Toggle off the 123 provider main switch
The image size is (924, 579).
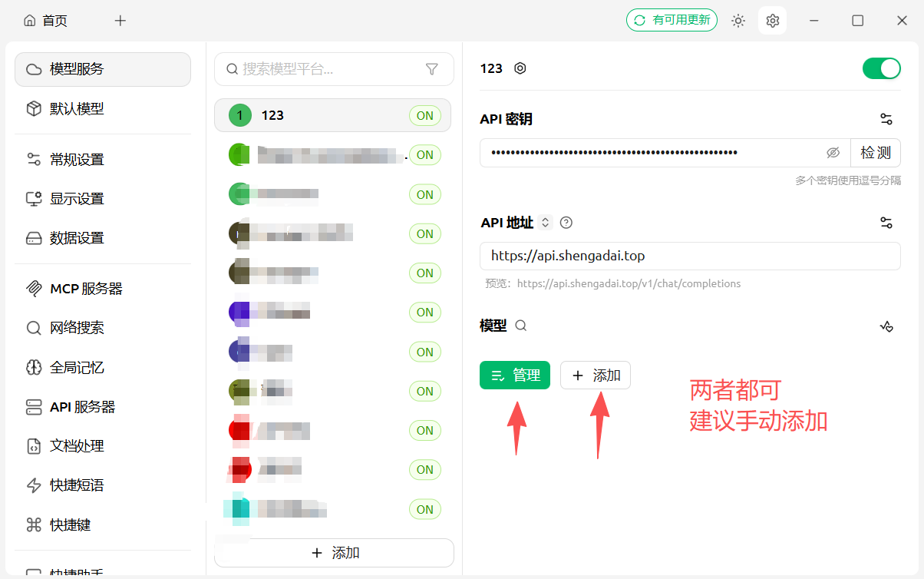[x=882, y=68]
